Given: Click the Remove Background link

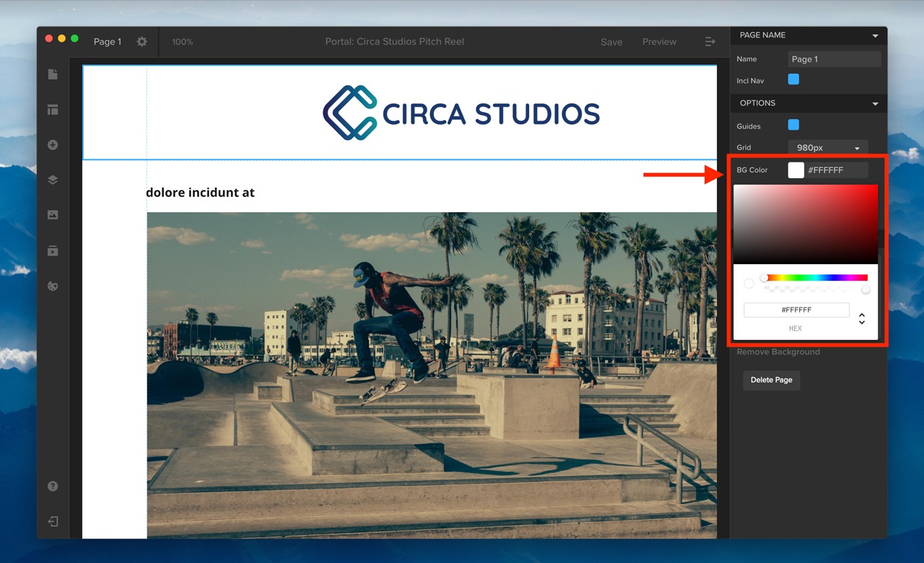Looking at the screenshot, I should click(x=778, y=352).
